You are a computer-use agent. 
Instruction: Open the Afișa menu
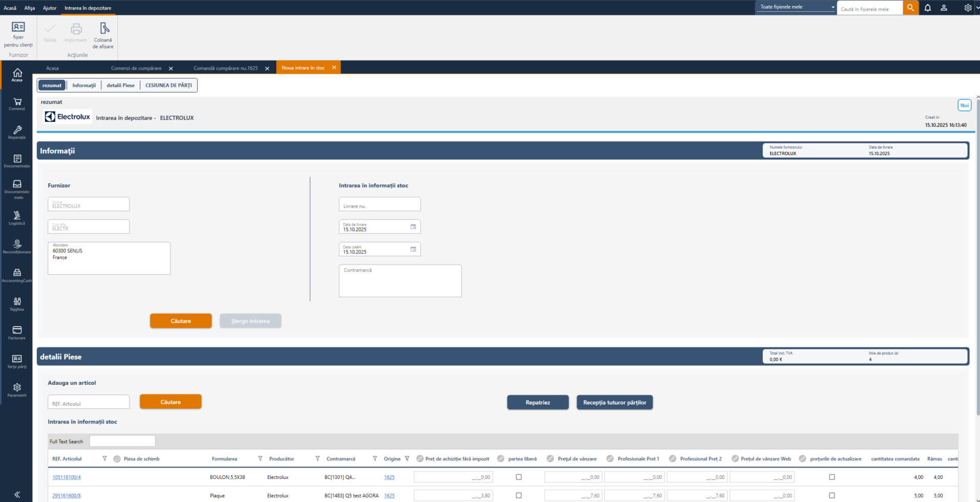point(30,8)
